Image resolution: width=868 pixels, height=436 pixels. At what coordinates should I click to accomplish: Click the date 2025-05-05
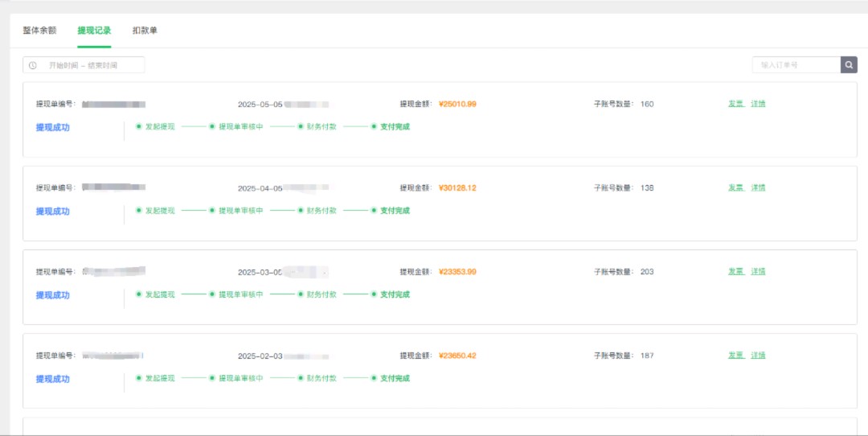tap(260, 104)
